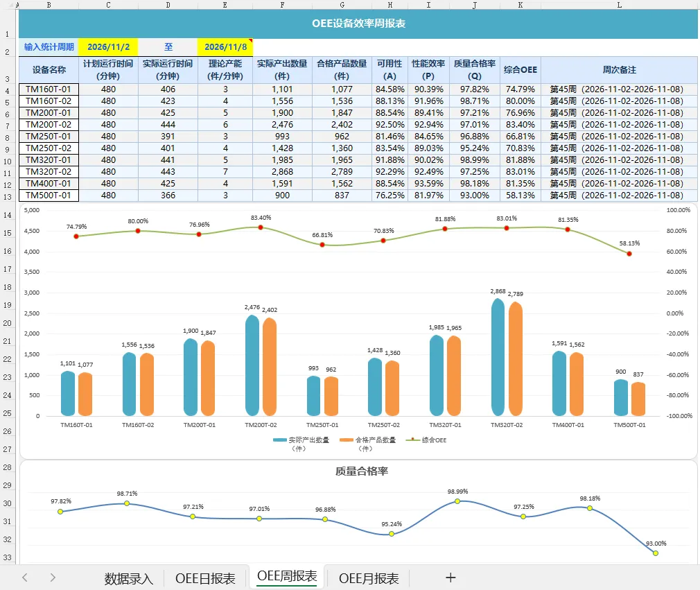Select column header L

tap(619, 5)
